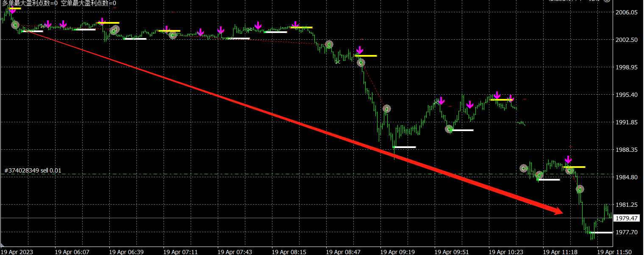Click the 19 Apr 11:18 time label
The image size is (644, 255).
pyautogui.click(x=560, y=252)
